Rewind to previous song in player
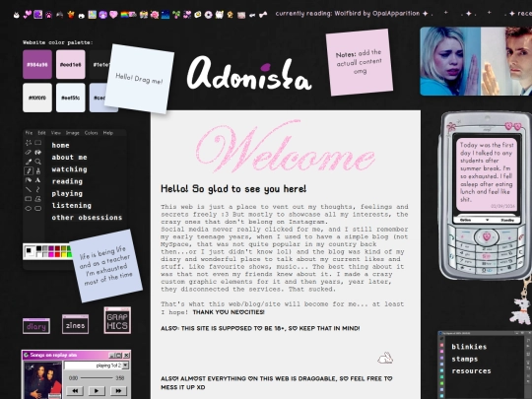The image size is (532, 399). pos(75,391)
